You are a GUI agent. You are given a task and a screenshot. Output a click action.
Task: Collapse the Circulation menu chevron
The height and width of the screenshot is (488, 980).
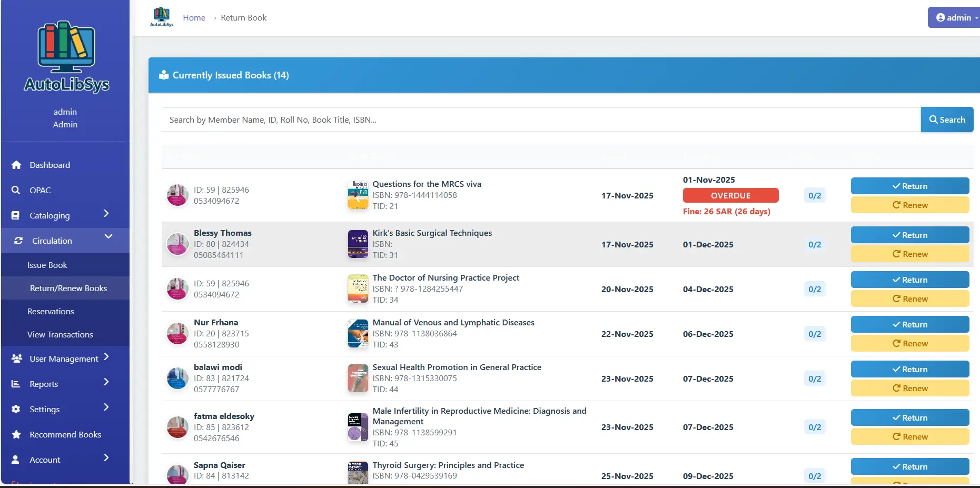[108, 236]
